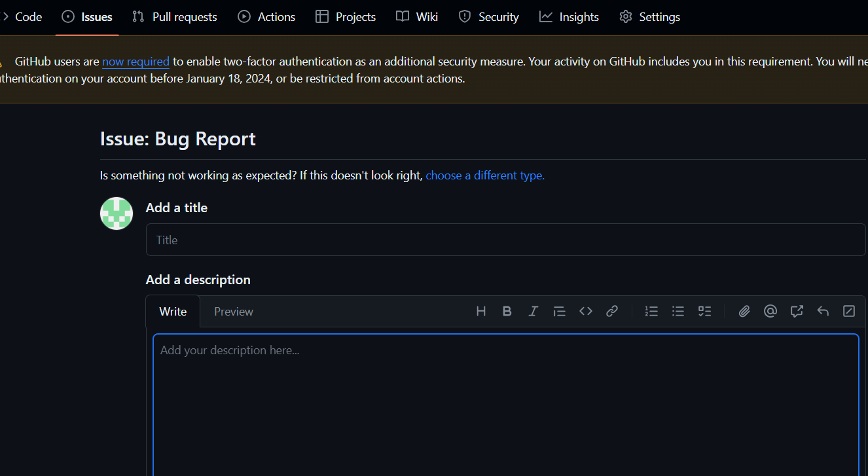Insert code snippet icon
This screenshot has width=868, height=476.
point(586,312)
